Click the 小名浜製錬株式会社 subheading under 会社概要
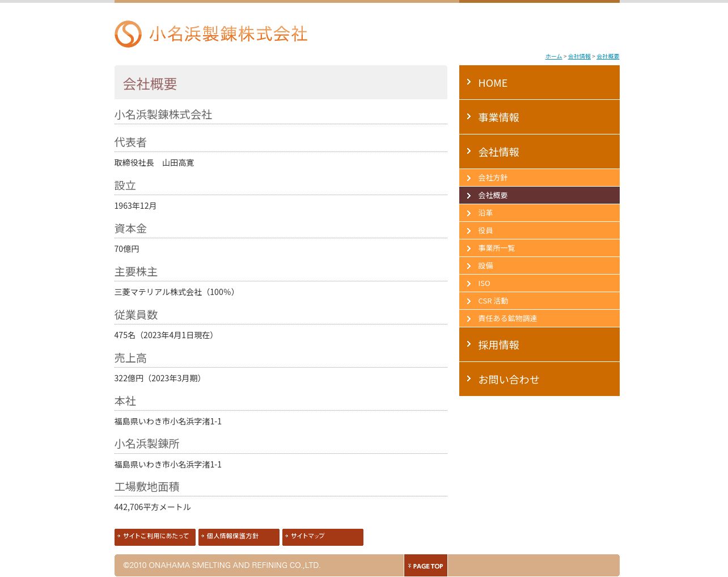 (x=163, y=115)
